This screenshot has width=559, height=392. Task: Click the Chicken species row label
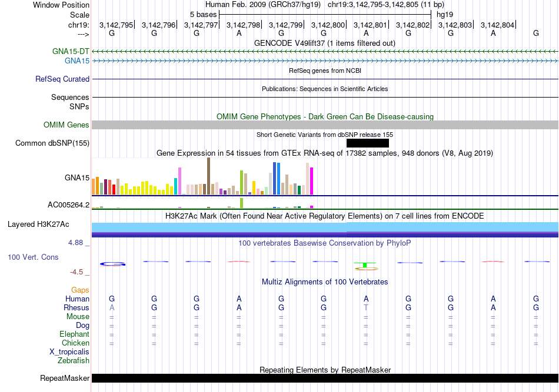(75, 343)
